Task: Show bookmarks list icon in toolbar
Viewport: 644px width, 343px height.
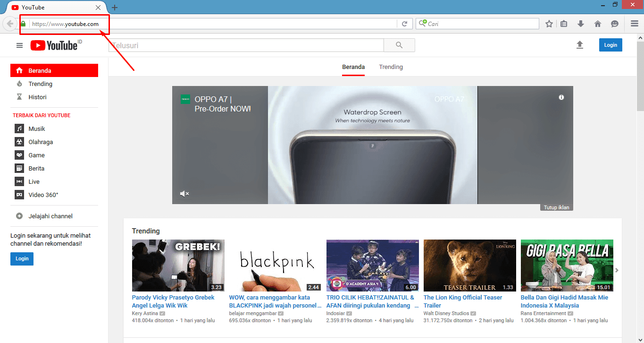Action: (x=564, y=24)
